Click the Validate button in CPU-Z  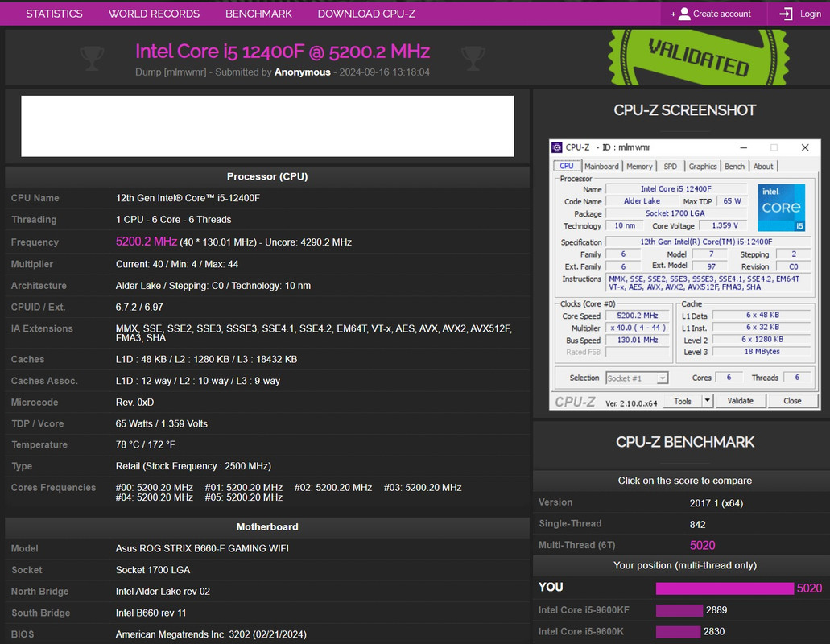pos(740,401)
